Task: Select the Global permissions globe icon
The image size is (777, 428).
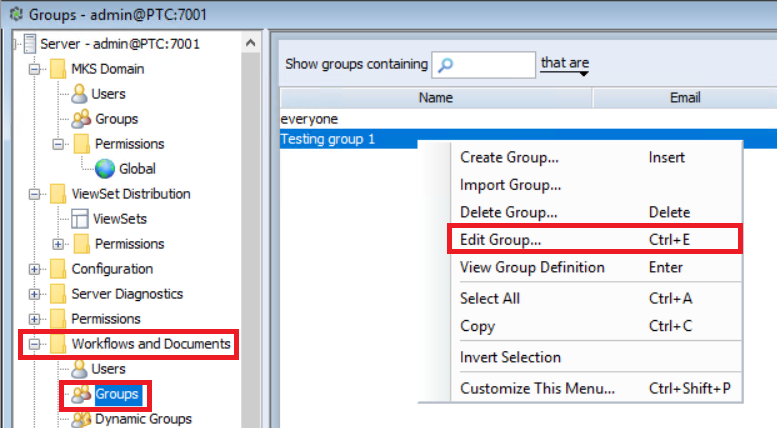Action: coord(105,169)
